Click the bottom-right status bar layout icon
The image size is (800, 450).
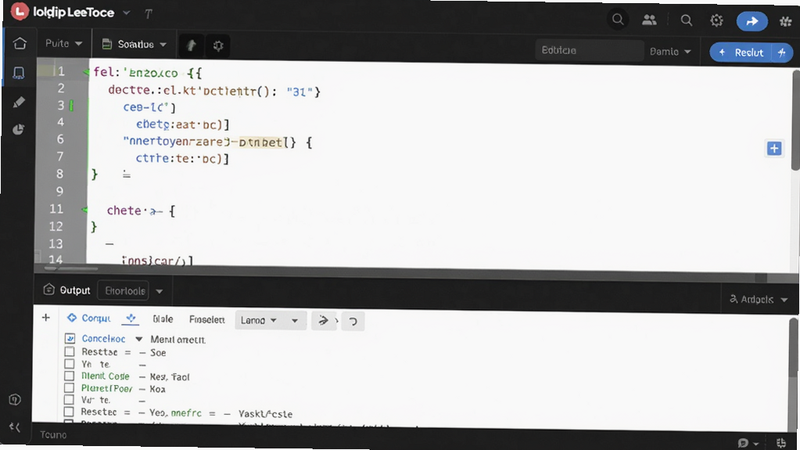click(x=781, y=443)
